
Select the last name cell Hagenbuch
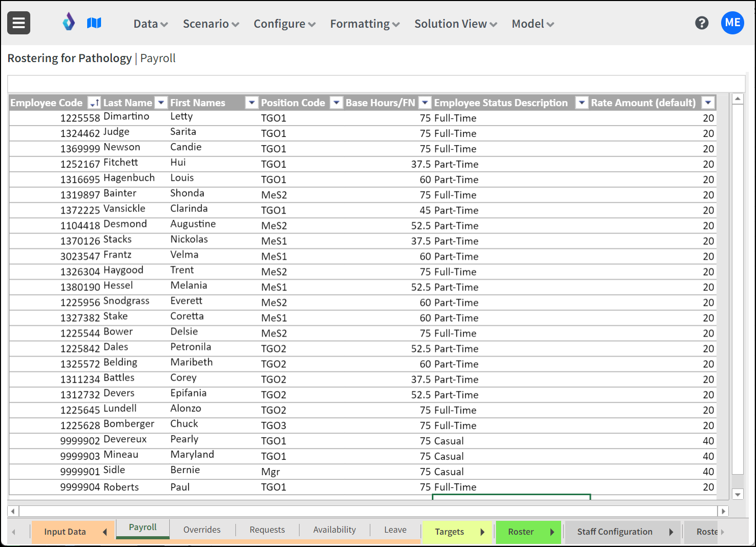[135, 179]
